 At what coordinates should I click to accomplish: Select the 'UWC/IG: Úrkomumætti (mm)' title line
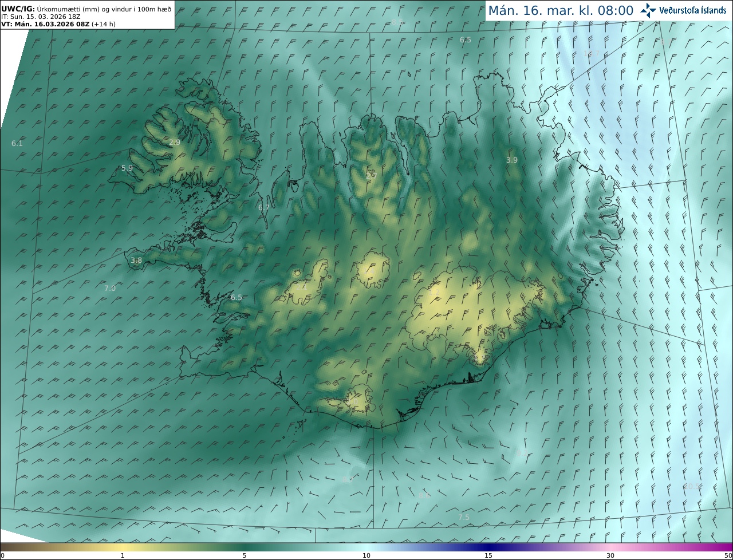coord(86,9)
